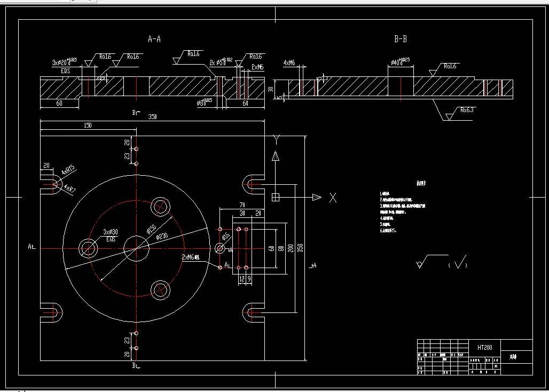
Task: Select the "A-A" section view title
Action: [154, 39]
